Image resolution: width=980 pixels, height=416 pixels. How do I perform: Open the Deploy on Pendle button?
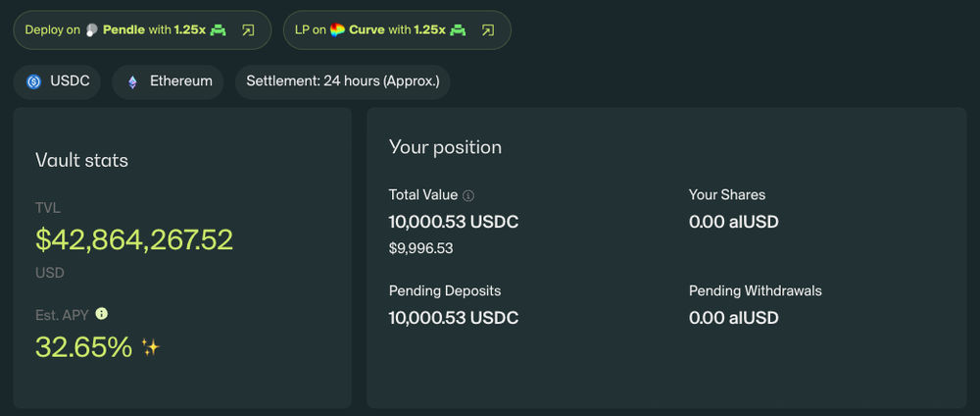[x=142, y=30]
